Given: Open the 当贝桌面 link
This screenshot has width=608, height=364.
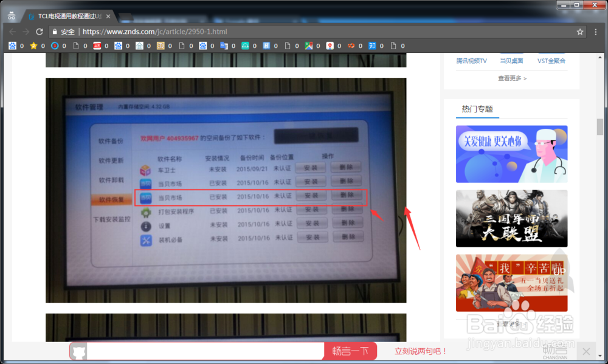Looking at the screenshot, I should 511,61.
